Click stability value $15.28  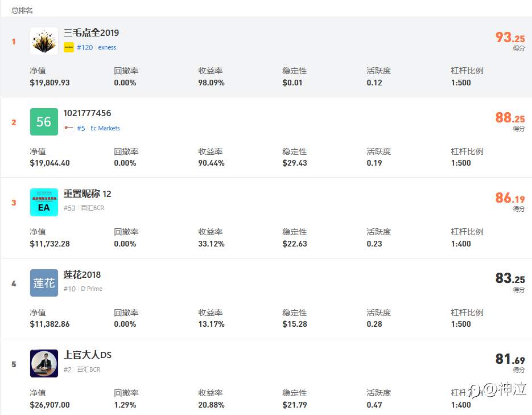295,324
